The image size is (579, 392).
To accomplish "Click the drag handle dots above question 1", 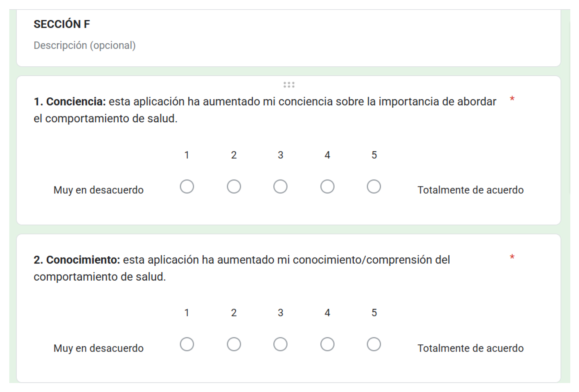I will pyautogui.click(x=289, y=85).
